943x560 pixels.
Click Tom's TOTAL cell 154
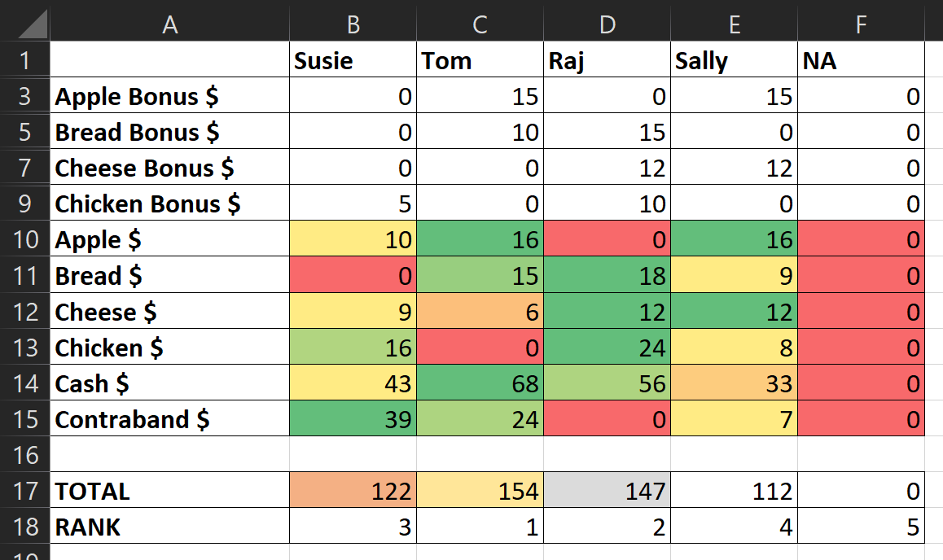tap(480, 490)
